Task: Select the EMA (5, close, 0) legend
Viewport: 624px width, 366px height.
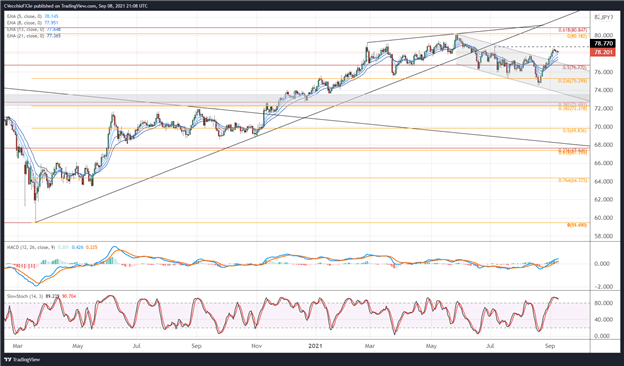Action: [34, 17]
